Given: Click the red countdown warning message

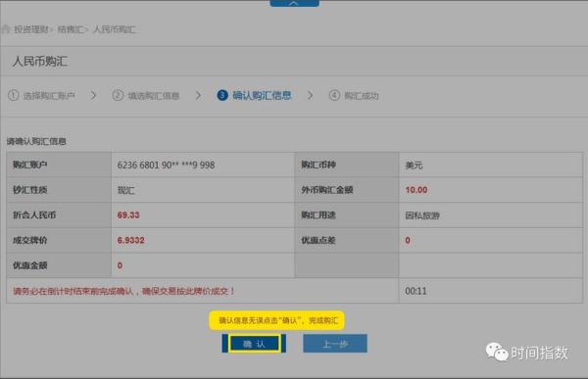Looking at the screenshot, I should pyautogui.click(x=124, y=291).
